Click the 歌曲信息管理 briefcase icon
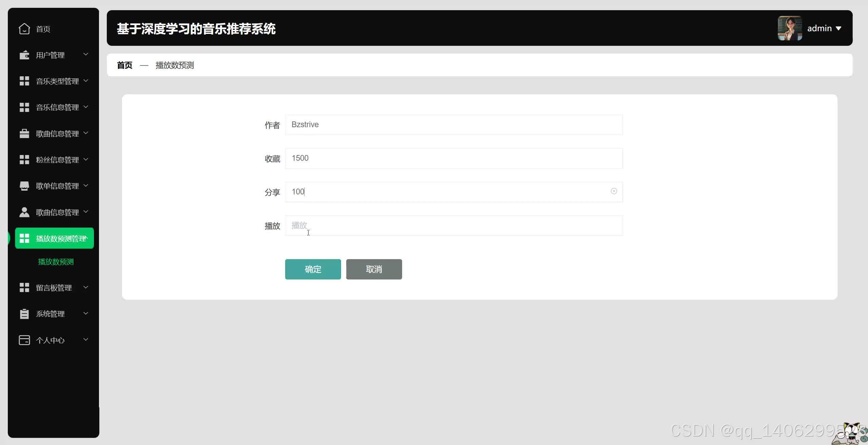 (24, 133)
